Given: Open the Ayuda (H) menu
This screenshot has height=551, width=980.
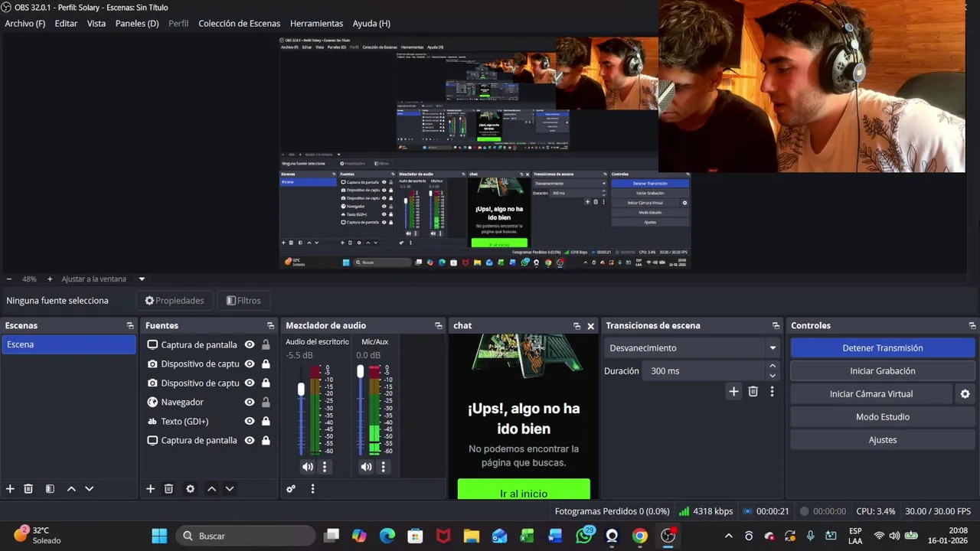Looking at the screenshot, I should (x=371, y=24).
